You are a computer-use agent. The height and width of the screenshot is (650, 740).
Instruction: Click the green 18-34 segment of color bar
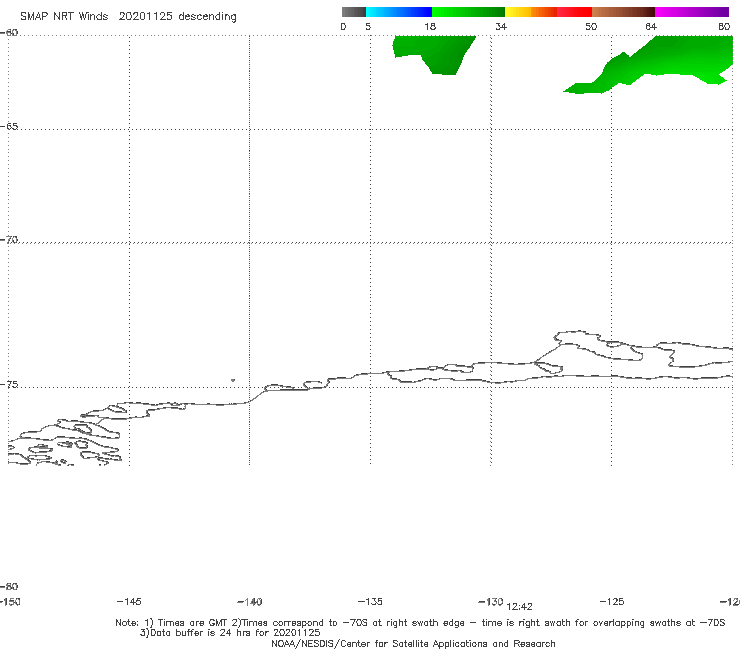468,12
